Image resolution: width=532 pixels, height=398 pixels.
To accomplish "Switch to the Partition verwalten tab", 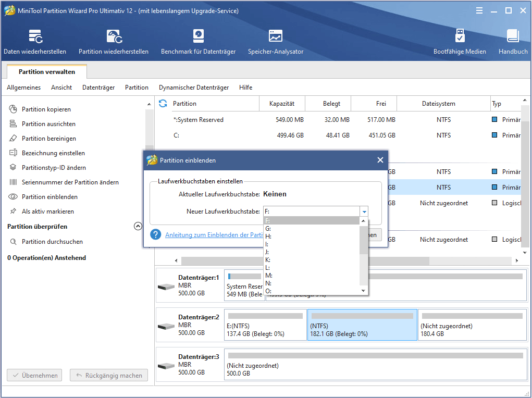I will (46, 71).
